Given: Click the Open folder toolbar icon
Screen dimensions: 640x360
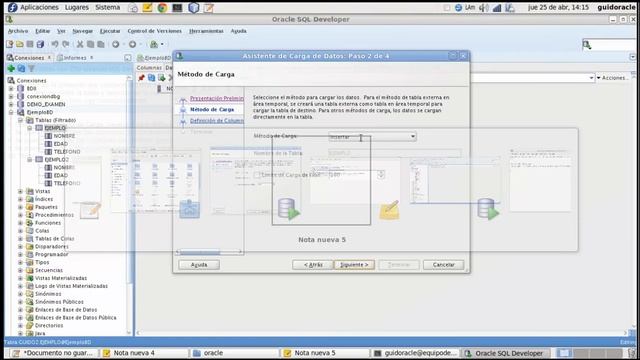Looking at the screenshot, I should click(20, 44).
